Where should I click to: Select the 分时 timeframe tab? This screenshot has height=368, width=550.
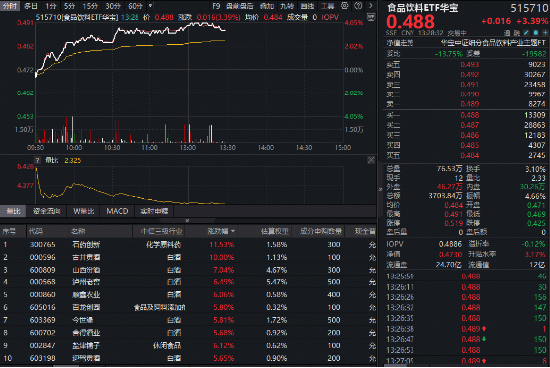9,6
